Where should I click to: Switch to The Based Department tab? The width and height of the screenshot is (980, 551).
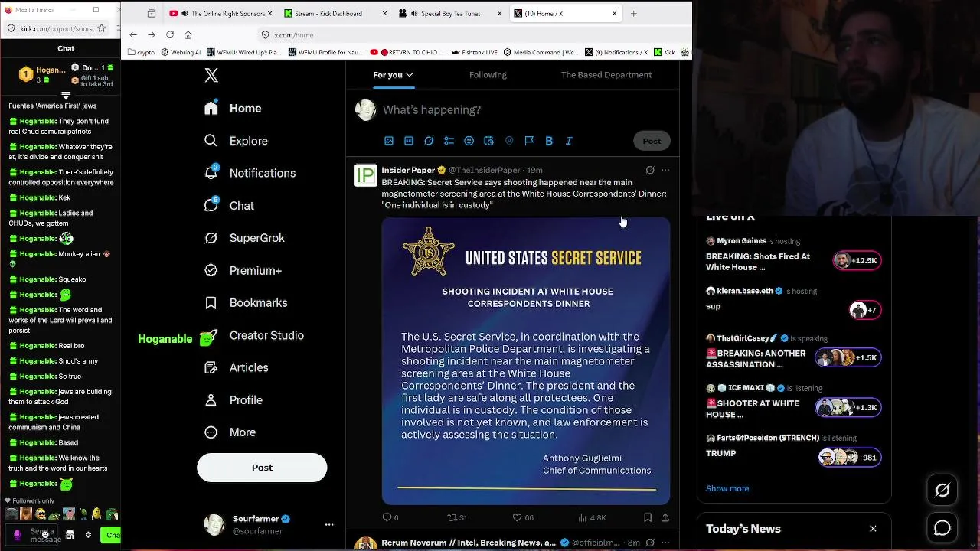(606, 75)
